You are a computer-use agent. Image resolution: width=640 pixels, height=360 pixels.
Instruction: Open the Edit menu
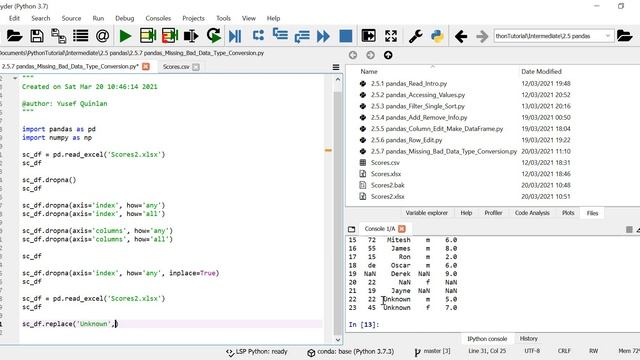click(14, 18)
